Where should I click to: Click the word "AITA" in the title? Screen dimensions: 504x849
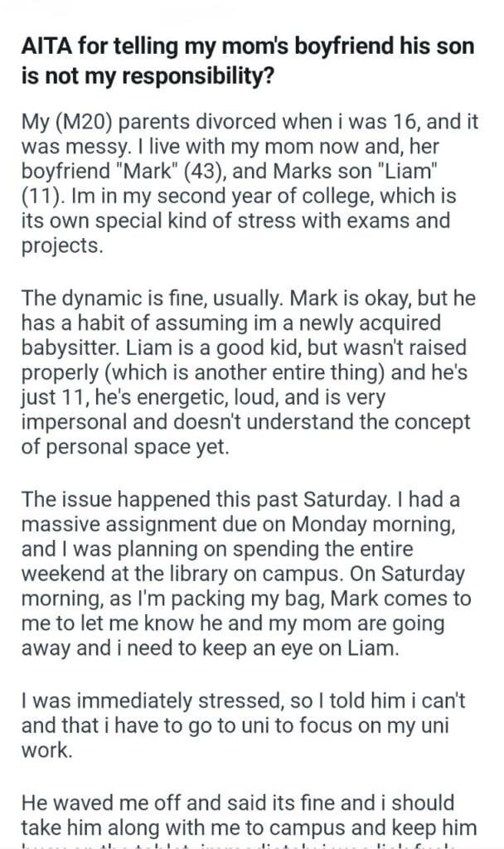click(x=48, y=47)
